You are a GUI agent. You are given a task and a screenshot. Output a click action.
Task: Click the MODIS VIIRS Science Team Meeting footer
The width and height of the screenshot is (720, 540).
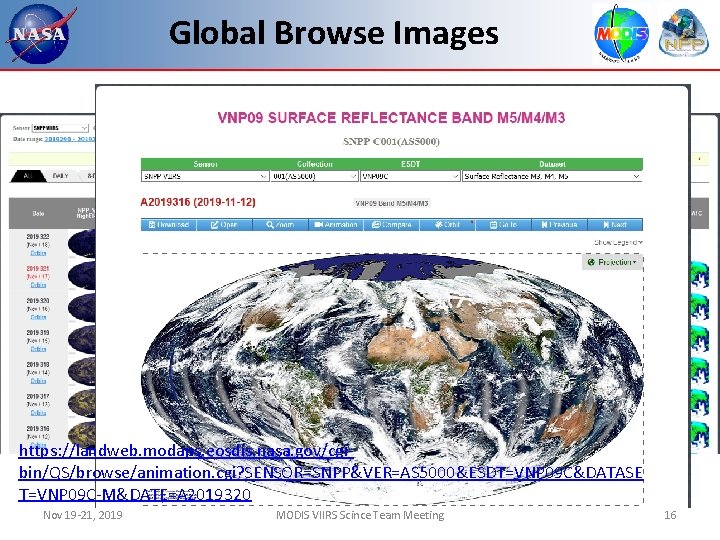coord(360,515)
